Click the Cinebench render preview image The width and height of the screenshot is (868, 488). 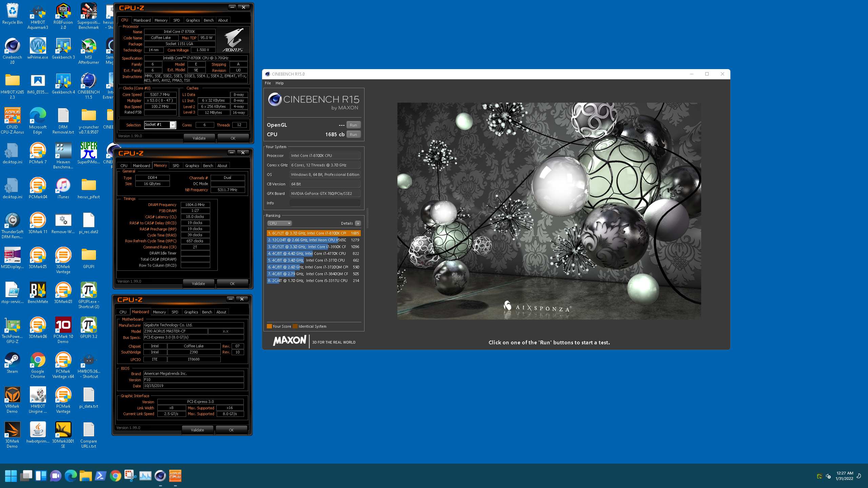[x=549, y=211]
